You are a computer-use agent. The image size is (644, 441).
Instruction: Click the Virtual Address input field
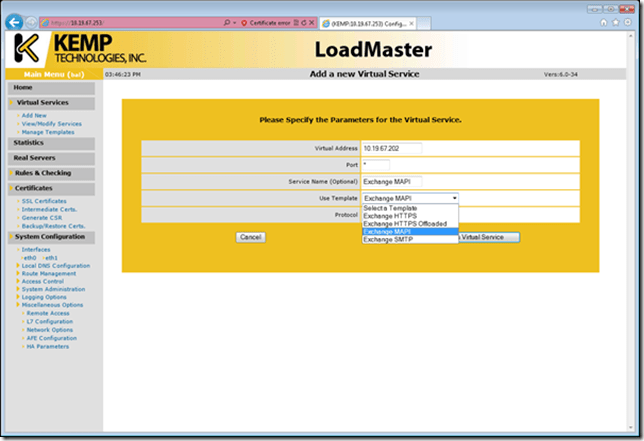click(391, 148)
